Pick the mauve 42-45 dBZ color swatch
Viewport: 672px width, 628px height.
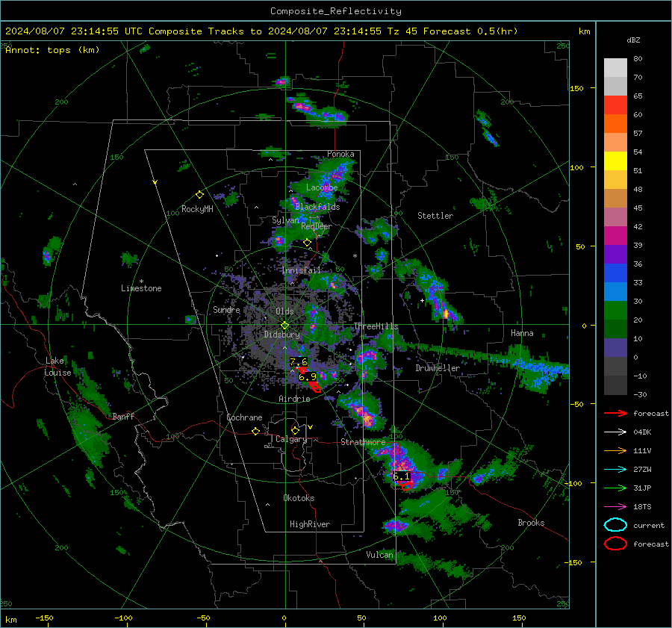coord(615,217)
